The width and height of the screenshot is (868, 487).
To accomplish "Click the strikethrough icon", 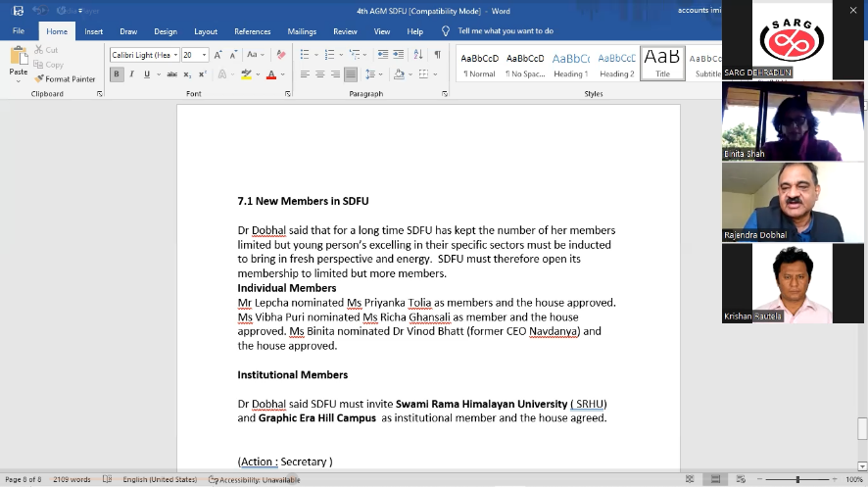I will 172,74.
